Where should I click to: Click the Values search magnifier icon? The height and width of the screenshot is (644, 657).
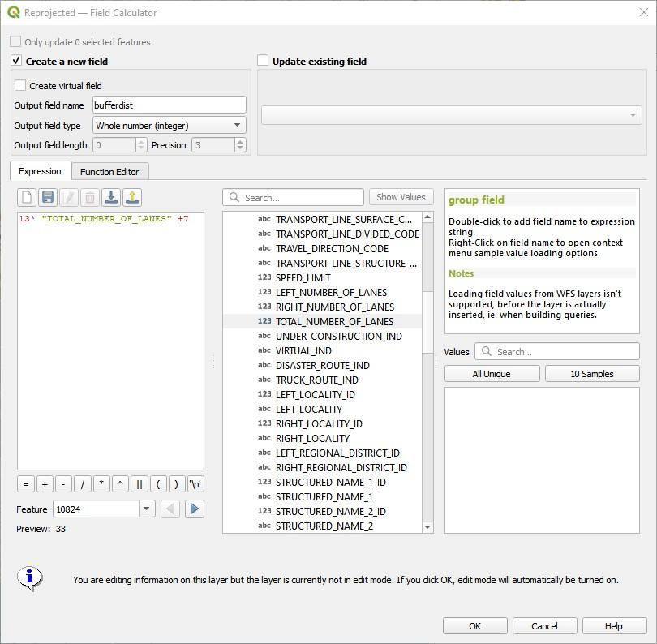click(x=487, y=351)
